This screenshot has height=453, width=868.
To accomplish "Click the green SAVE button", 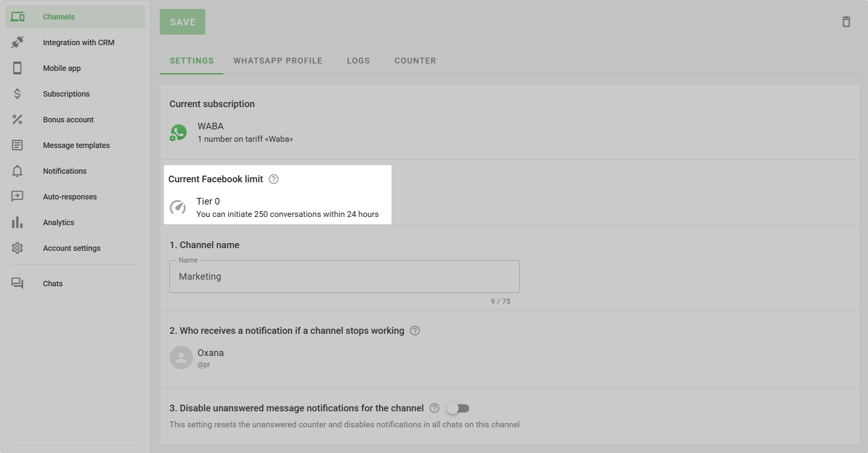I will click(x=183, y=22).
